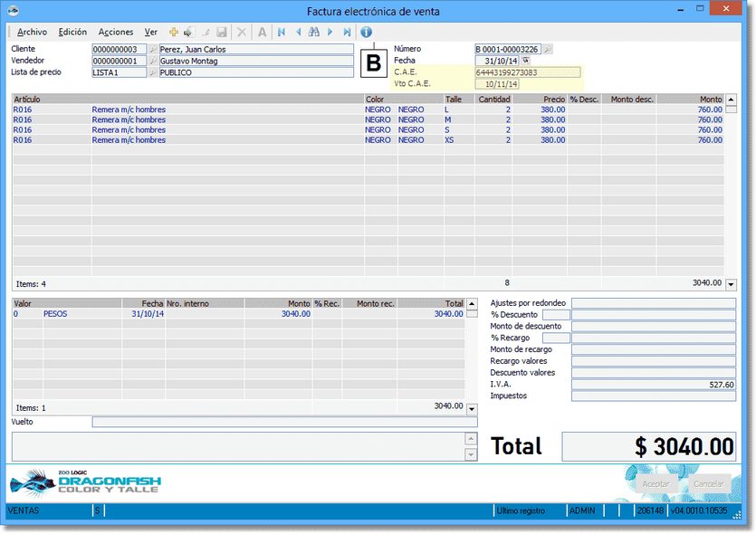
Task: Click the yellow plus New record icon
Action: coord(174,32)
